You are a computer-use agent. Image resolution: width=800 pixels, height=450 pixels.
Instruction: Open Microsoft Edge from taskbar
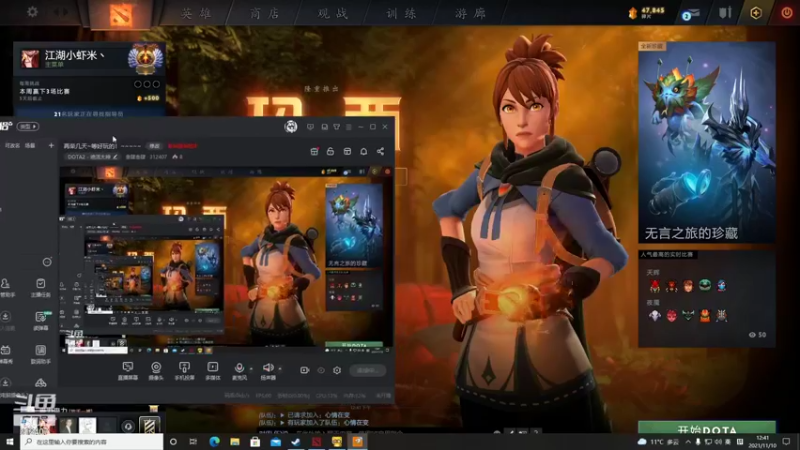pos(214,442)
